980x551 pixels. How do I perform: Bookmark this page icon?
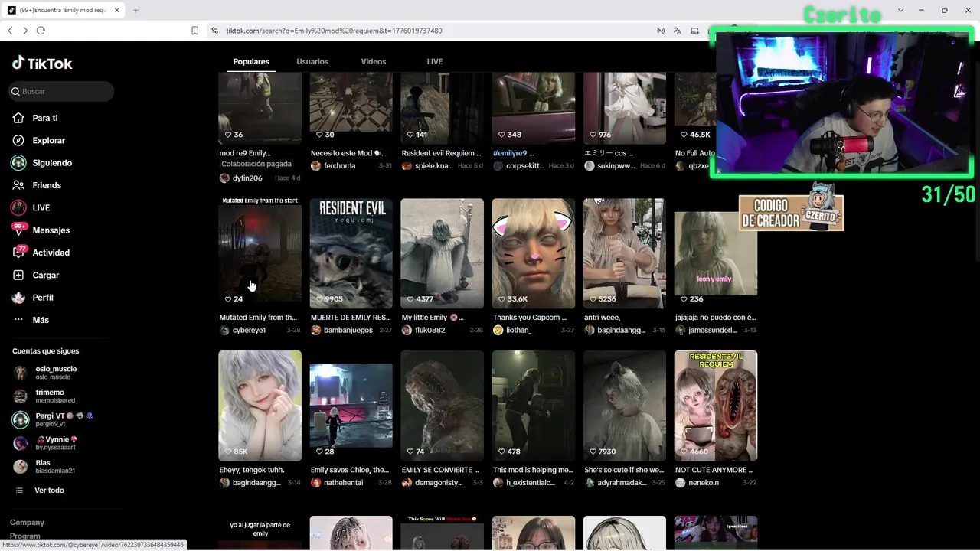pyautogui.click(x=194, y=31)
